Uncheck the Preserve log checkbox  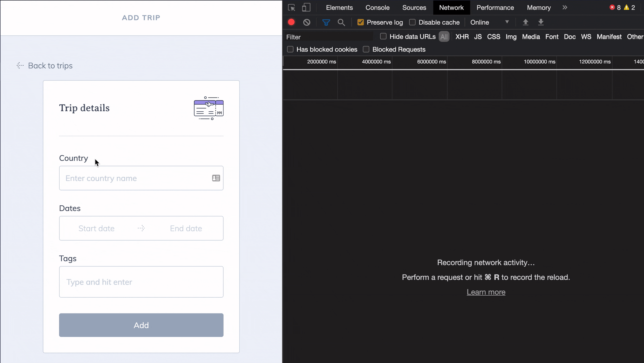tap(360, 22)
